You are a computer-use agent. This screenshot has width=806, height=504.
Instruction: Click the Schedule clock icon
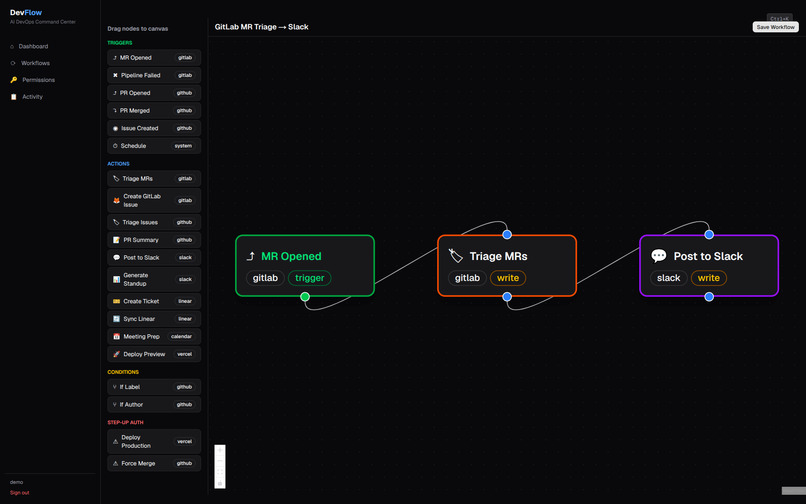click(x=115, y=146)
